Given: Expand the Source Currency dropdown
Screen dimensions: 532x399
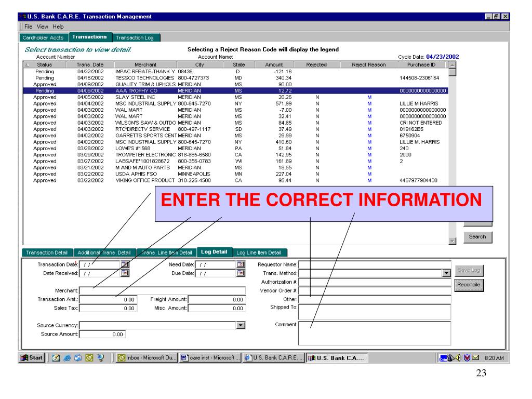Looking at the screenshot, I should pos(241,325).
